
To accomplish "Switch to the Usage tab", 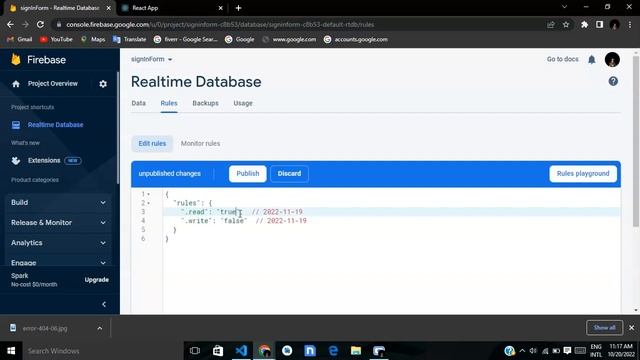I will [243, 103].
